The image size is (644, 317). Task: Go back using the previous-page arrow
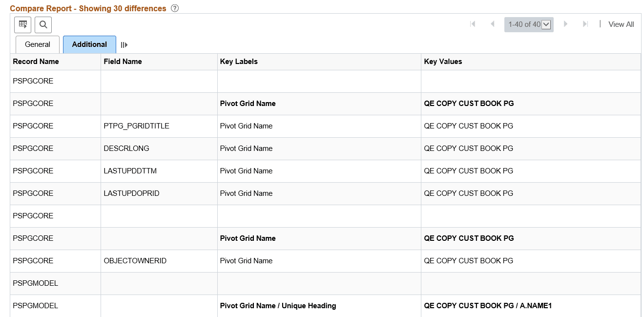(x=491, y=23)
